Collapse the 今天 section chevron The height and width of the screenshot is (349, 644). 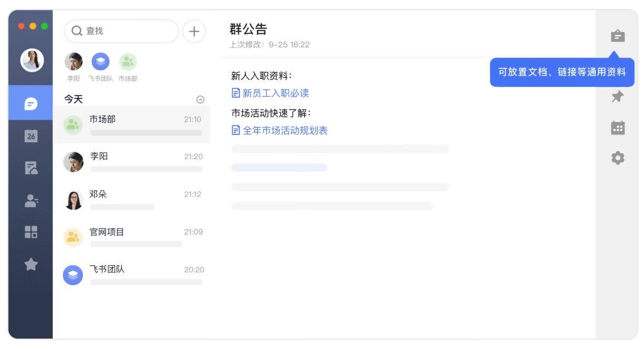tap(200, 100)
